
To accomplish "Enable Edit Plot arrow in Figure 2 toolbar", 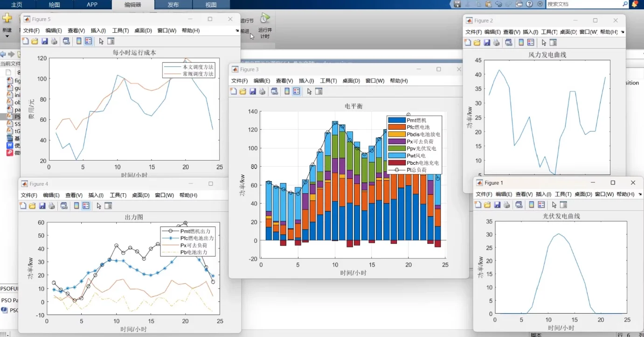I will 544,42.
